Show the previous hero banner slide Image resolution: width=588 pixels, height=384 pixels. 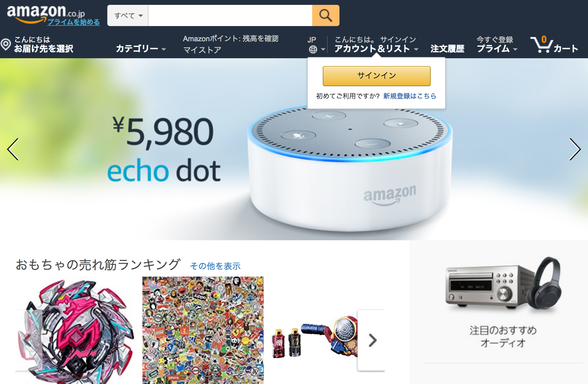click(13, 149)
